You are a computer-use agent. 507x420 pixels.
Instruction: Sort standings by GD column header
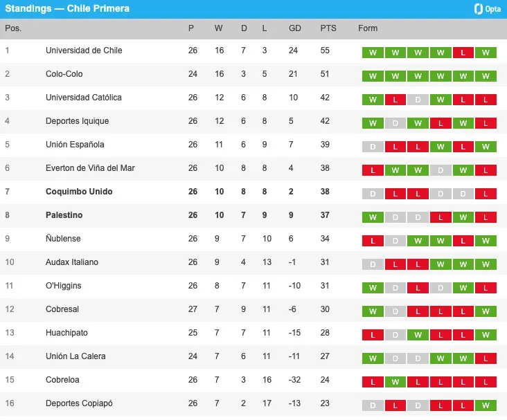[295, 28]
